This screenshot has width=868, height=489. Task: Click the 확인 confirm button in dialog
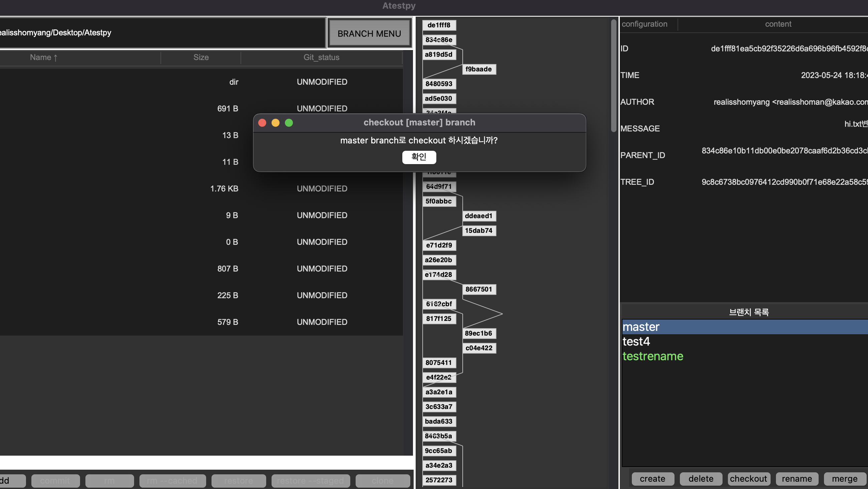point(419,157)
